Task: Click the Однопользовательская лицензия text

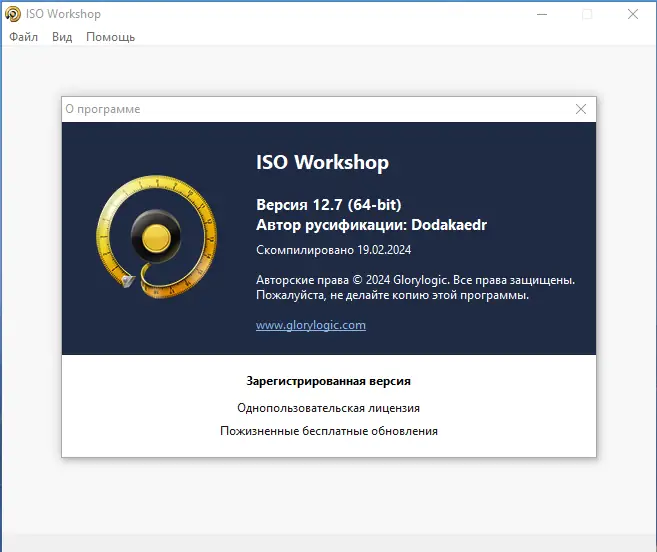Action: (x=328, y=408)
